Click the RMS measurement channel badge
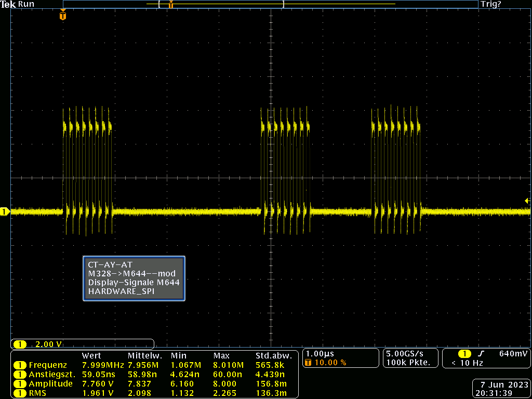 tap(20, 393)
